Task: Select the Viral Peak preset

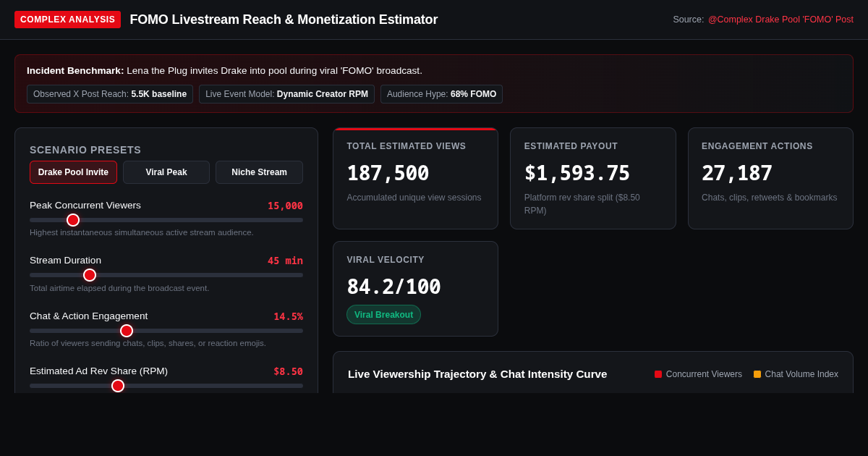Action: [166, 172]
